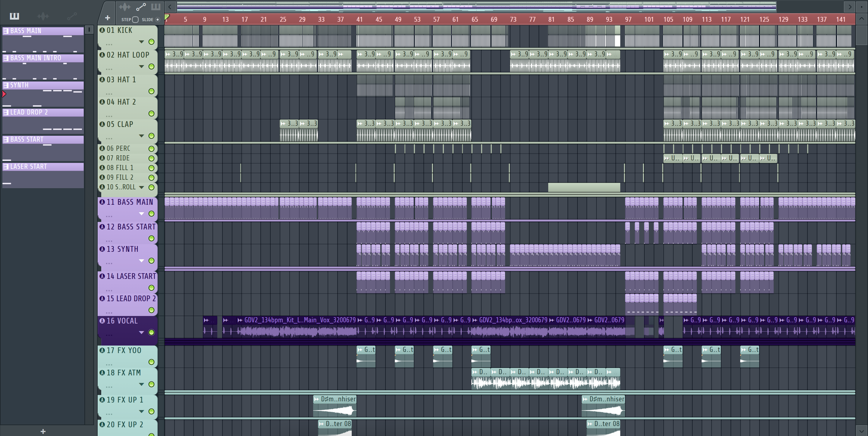Toggle audio clip filter above track headers
868x436 pixels.
[x=125, y=7]
